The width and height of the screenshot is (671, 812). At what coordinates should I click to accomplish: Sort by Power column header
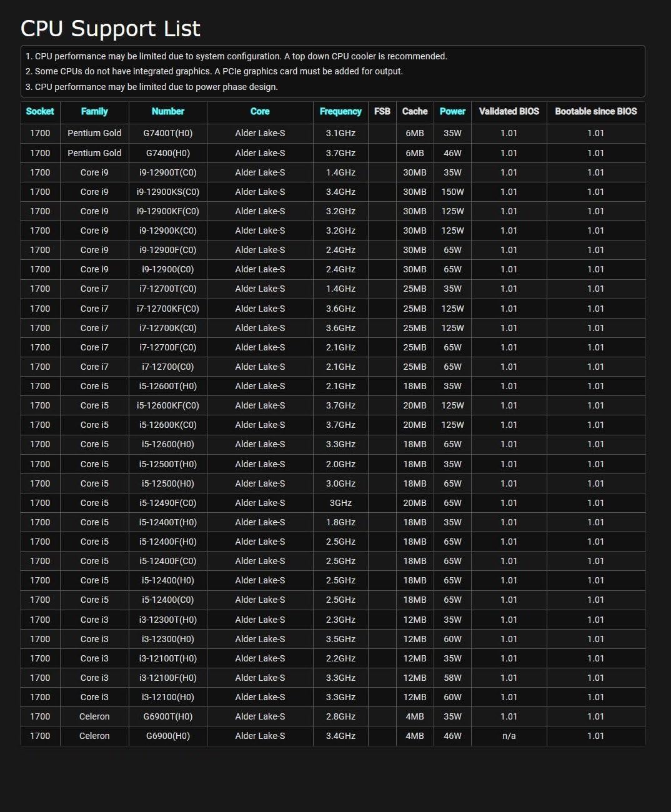click(452, 111)
